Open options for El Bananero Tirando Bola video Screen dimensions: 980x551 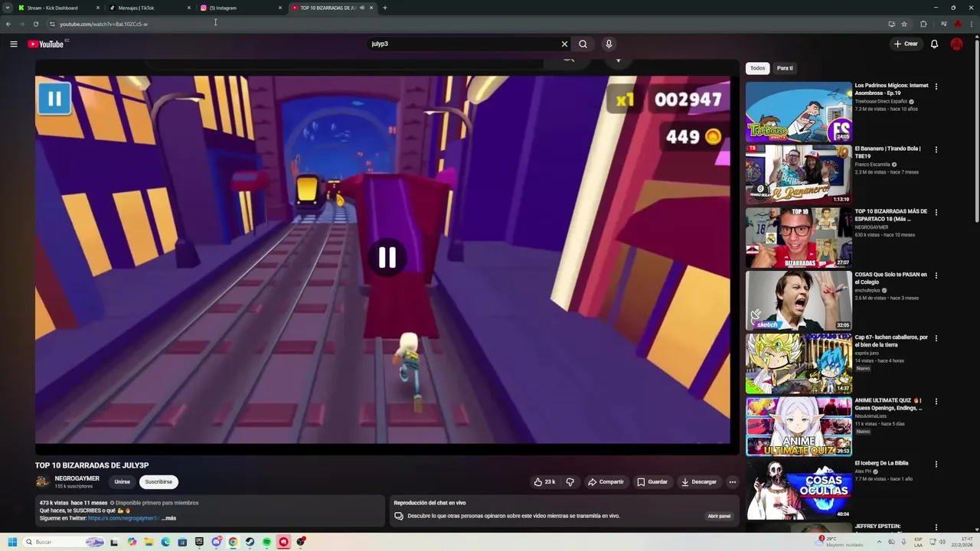pyautogui.click(x=936, y=149)
